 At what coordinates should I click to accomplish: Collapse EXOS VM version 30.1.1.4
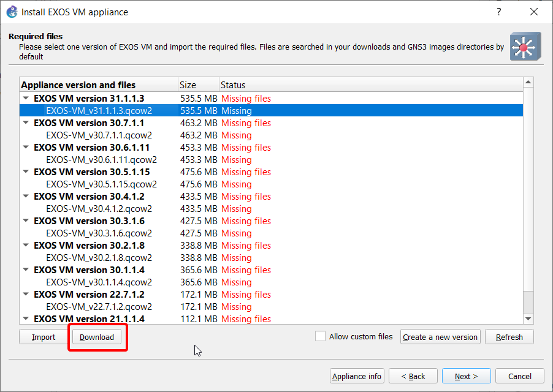click(26, 269)
